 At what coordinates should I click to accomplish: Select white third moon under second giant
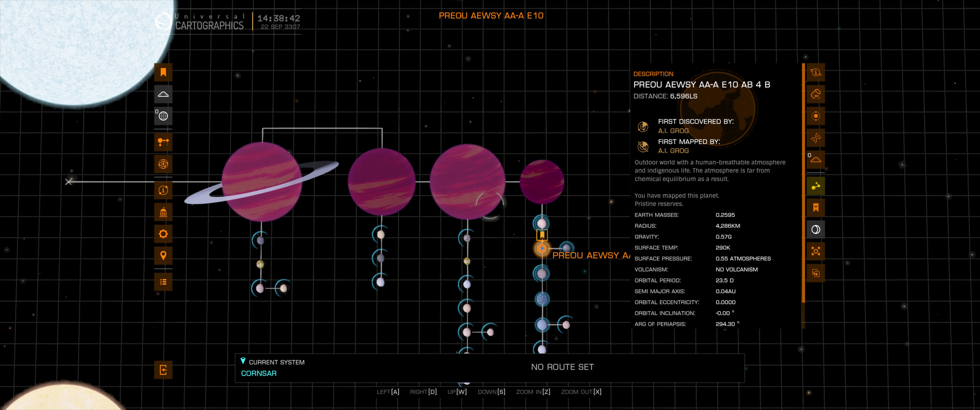coord(380,282)
